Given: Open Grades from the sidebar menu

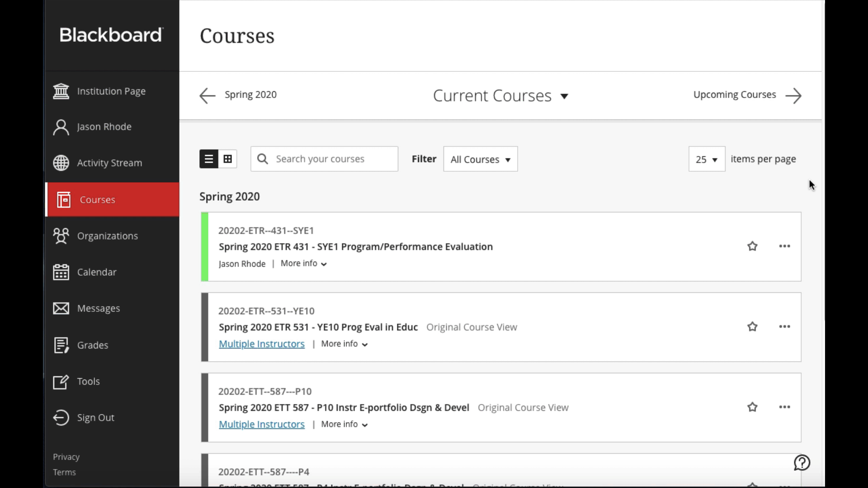Looking at the screenshot, I should coord(92,345).
